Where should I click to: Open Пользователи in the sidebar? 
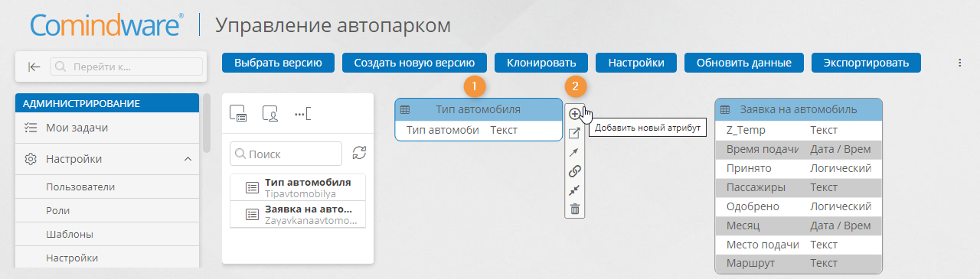(107, 187)
